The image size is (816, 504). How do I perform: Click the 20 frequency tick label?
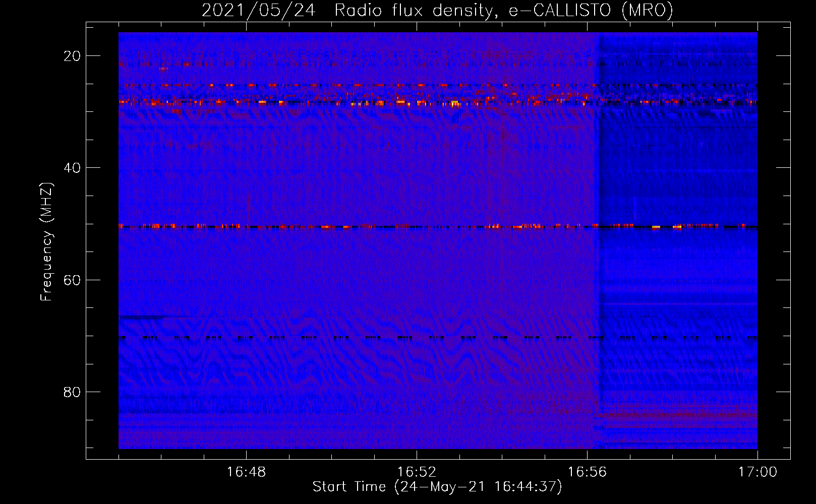tap(73, 56)
